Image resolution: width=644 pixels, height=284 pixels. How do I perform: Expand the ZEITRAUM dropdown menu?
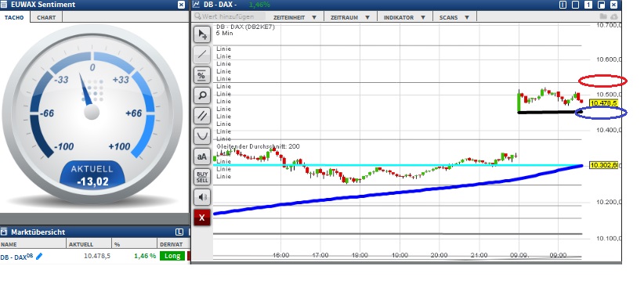(350, 17)
